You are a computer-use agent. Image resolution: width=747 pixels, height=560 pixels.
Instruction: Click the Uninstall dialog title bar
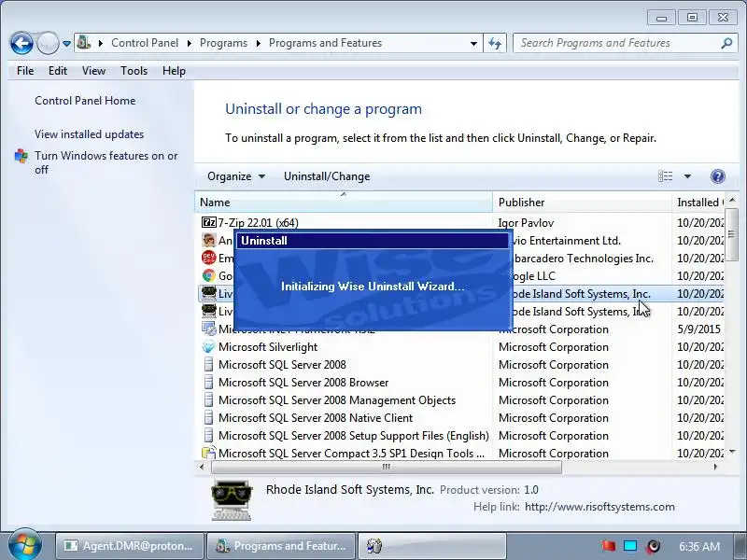(x=373, y=241)
